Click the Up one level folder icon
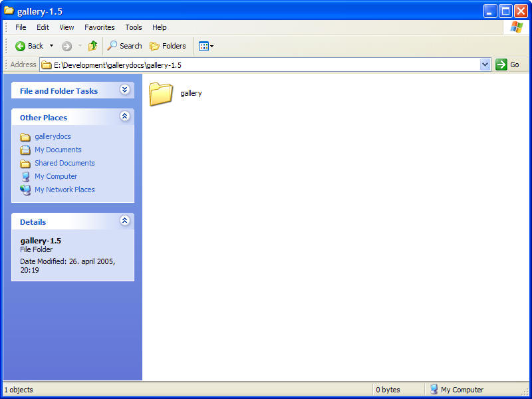 click(92, 46)
